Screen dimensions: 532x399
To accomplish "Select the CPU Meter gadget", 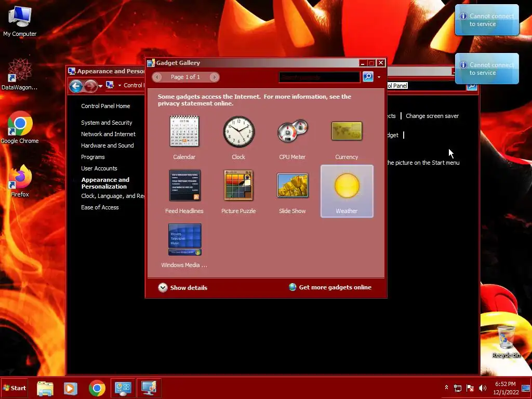I will (292, 137).
